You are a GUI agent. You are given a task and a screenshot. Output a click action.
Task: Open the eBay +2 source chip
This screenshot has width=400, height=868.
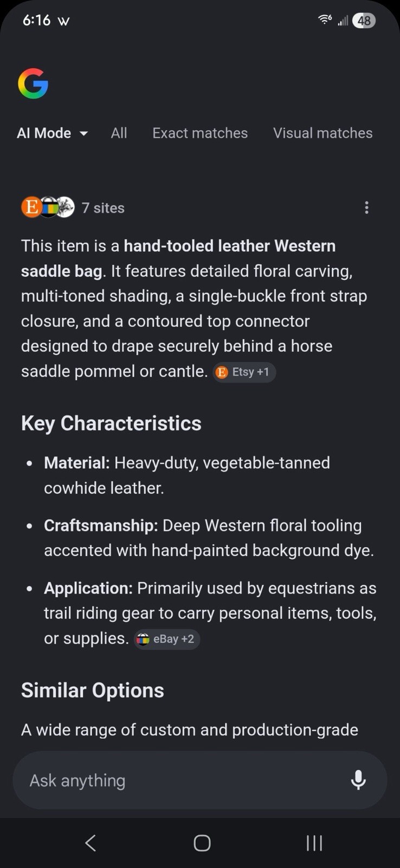[x=167, y=639]
